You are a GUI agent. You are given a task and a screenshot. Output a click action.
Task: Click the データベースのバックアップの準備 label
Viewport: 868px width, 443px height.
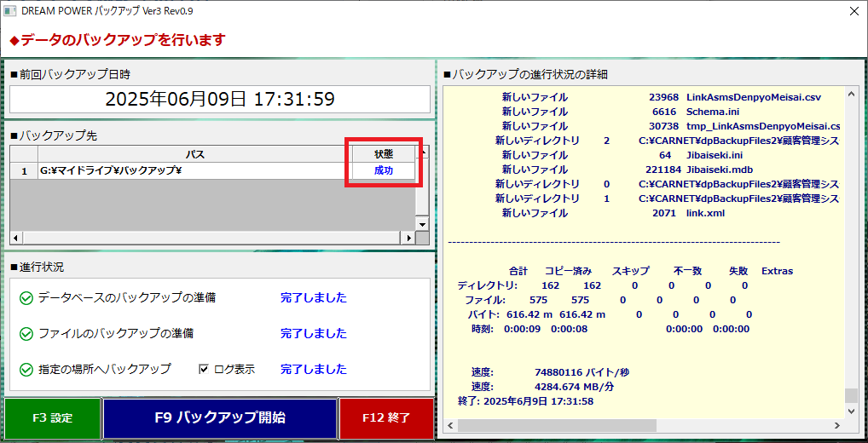pos(127,298)
